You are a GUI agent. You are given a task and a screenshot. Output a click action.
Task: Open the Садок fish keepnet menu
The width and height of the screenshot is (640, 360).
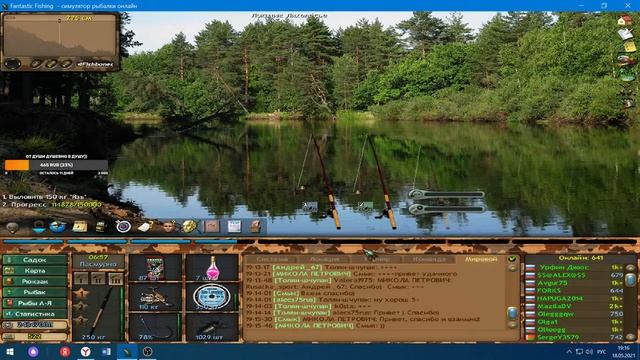click(35, 260)
